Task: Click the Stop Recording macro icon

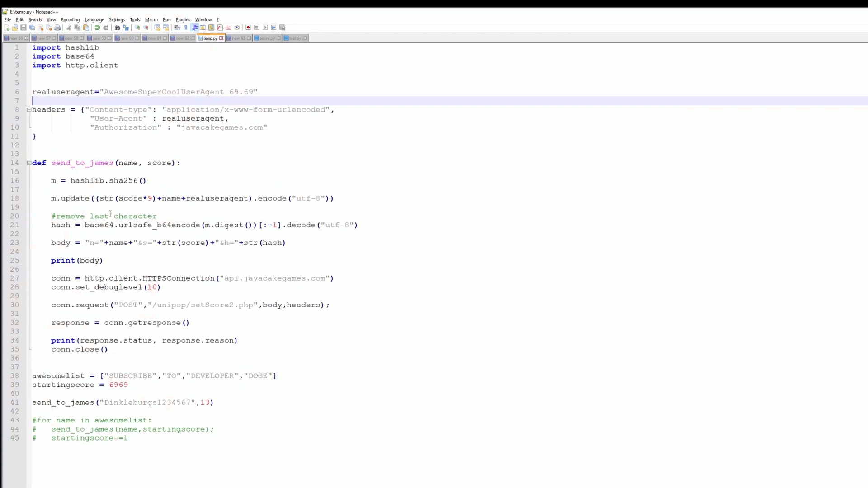Action: [x=256, y=28]
